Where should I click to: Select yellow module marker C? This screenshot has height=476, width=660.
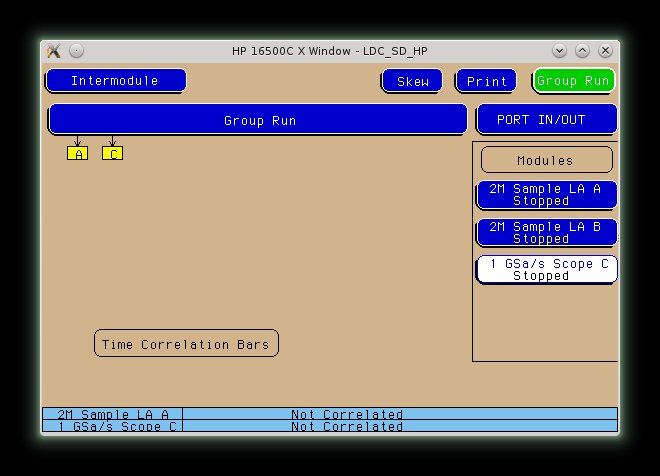tap(113, 153)
